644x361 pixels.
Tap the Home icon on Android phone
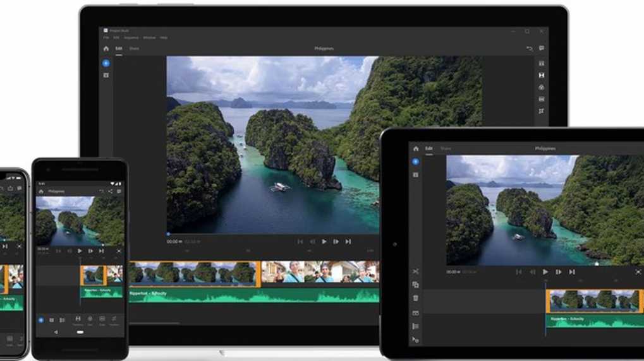pos(41,192)
